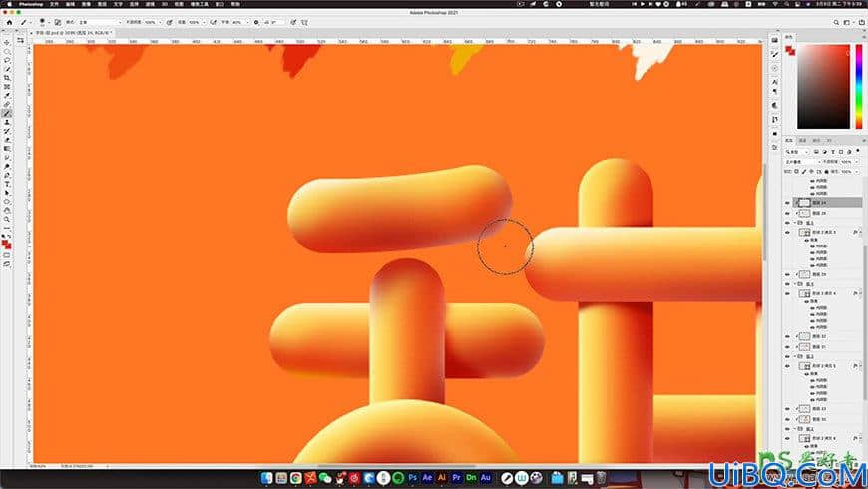Toggle layer filtering switch in Layers panel
The image size is (868, 489).
pos(858,150)
